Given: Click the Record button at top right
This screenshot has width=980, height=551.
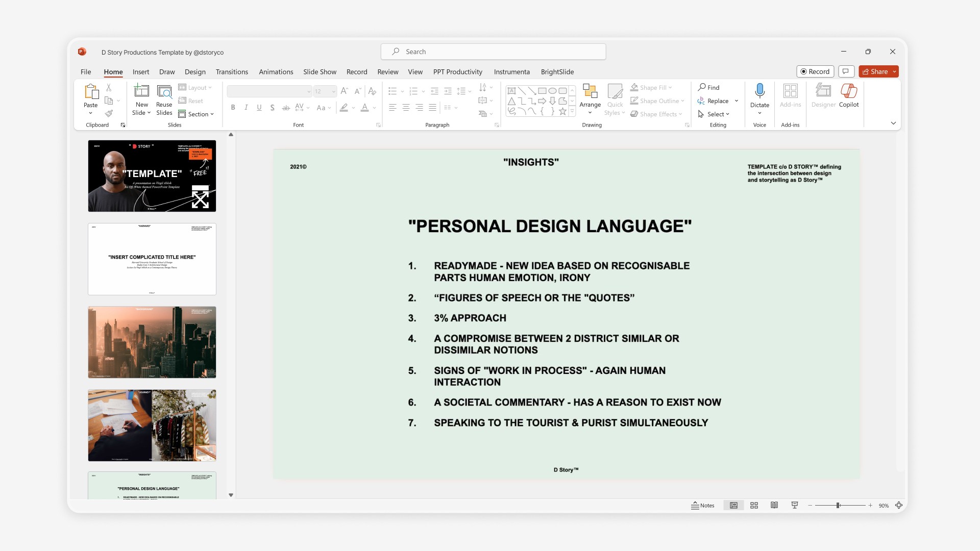Looking at the screenshot, I should click(x=815, y=71).
